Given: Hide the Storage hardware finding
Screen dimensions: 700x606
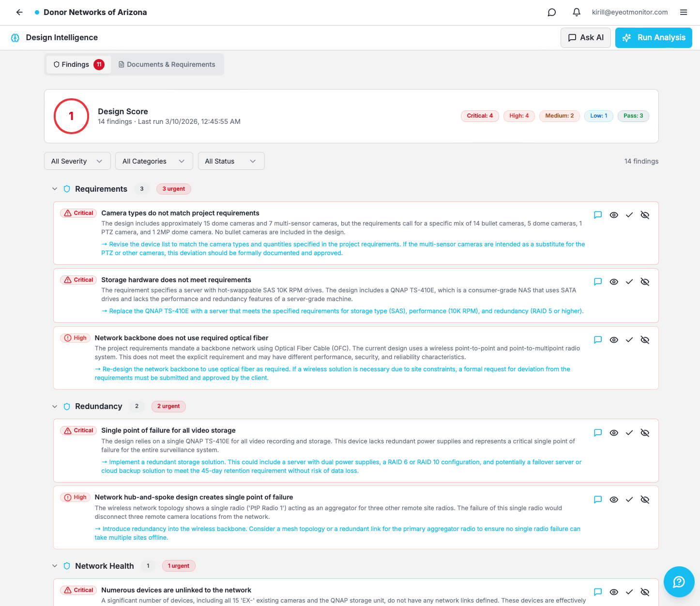Looking at the screenshot, I should coord(645,282).
